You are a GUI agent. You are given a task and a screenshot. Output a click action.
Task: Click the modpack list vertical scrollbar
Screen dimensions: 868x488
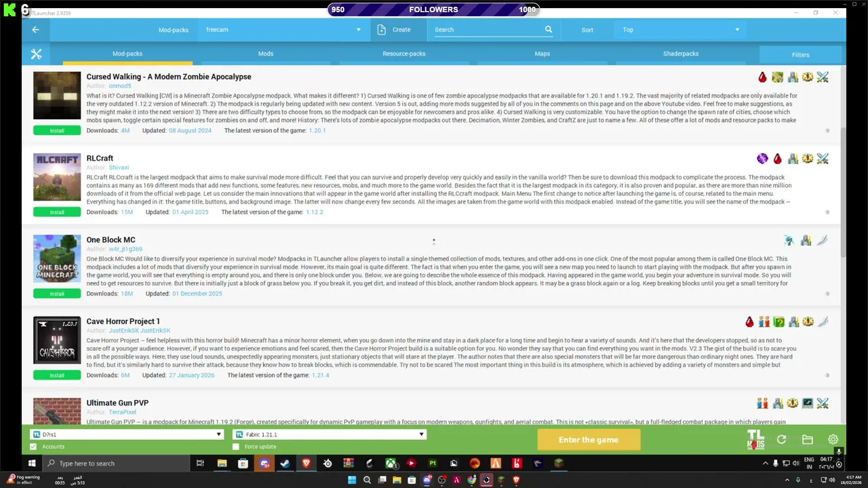(x=844, y=192)
